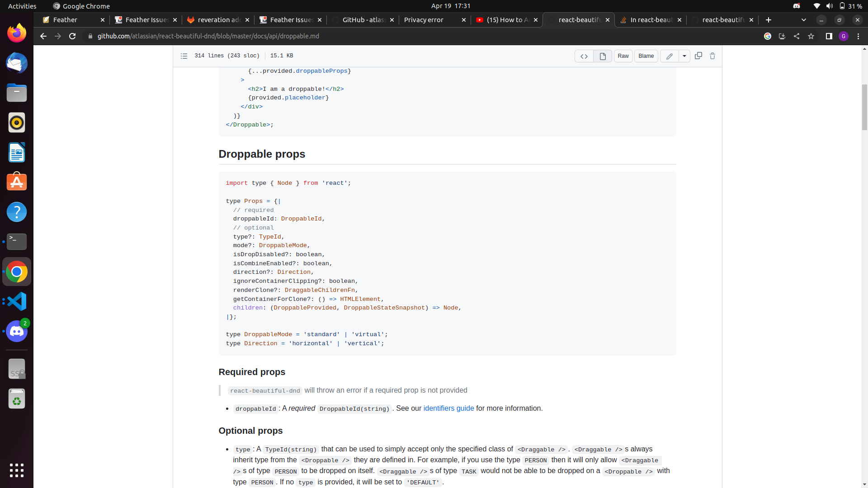Image resolution: width=868 pixels, height=488 pixels.
Task: Click the pencil edit file icon
Action: click(669, 56)
